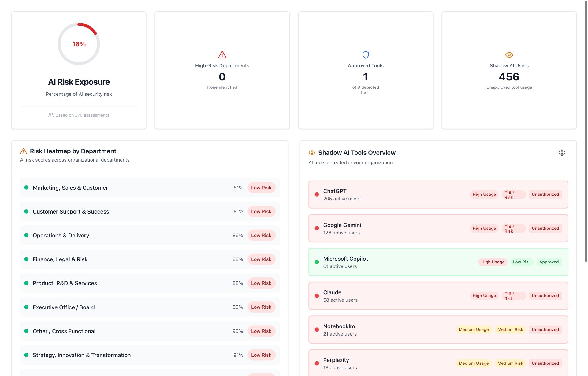Click the red status dot for ChatGPT

[317, 195]
